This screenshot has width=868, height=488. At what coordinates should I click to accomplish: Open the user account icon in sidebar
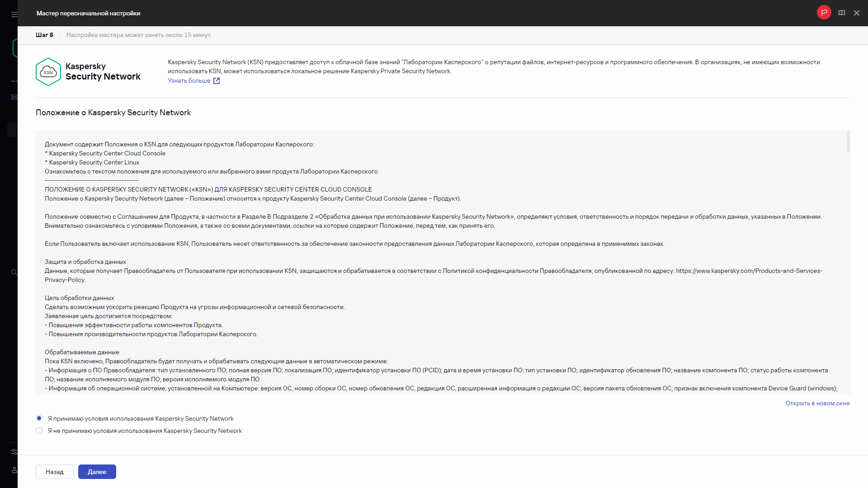[14, 469]
